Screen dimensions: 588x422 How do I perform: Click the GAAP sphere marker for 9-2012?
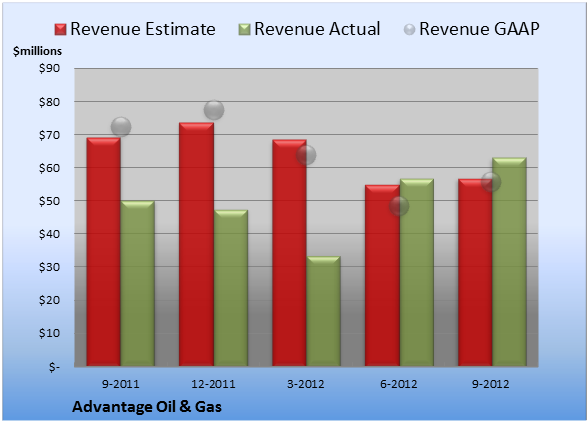(x=491, y=182)
